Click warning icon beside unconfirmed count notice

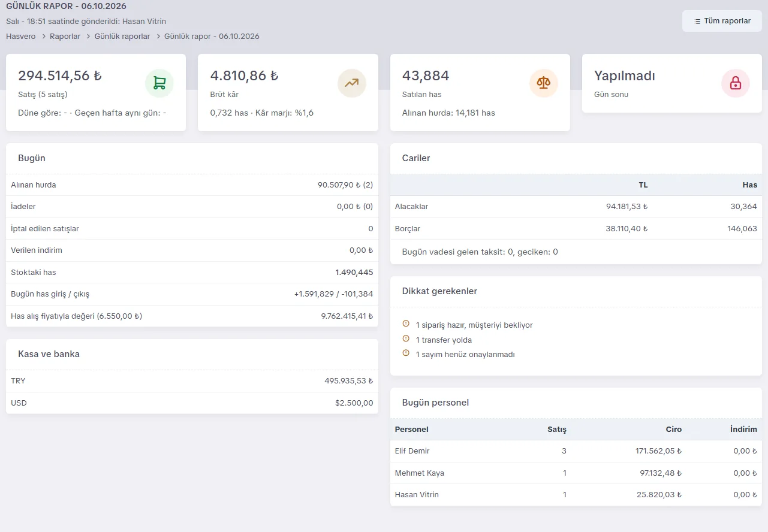tap(406, 353)
